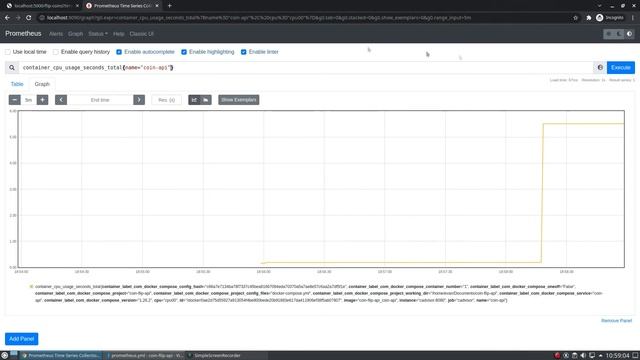Screen dimensions: 640x360
Task: Click the Add Panel button
Action: tap(22, 339)
